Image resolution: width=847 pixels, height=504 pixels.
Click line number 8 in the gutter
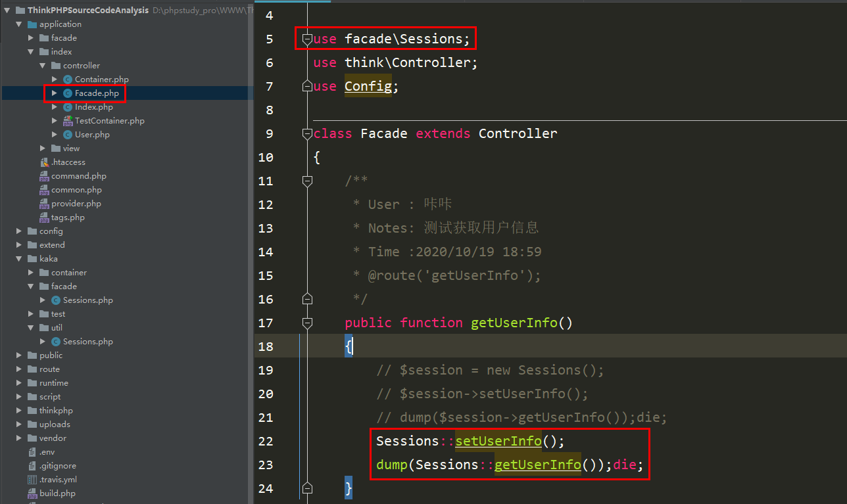pos(270,110)
